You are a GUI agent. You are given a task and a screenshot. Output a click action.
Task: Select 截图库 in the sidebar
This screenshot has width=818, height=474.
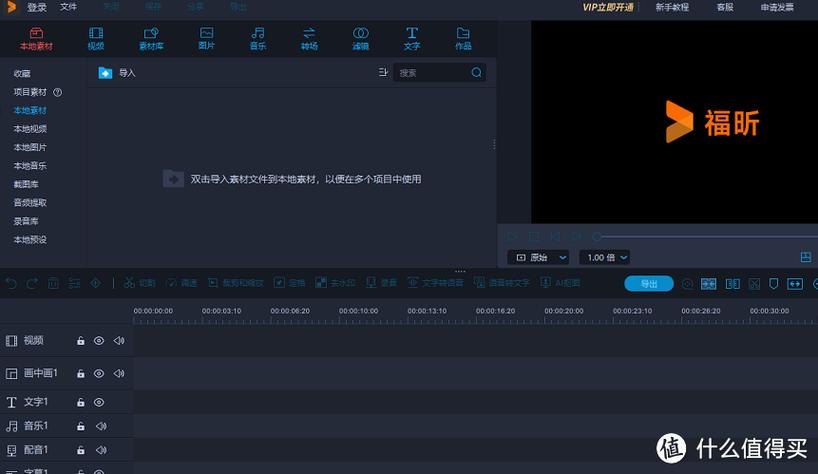[x=26, y=184]
